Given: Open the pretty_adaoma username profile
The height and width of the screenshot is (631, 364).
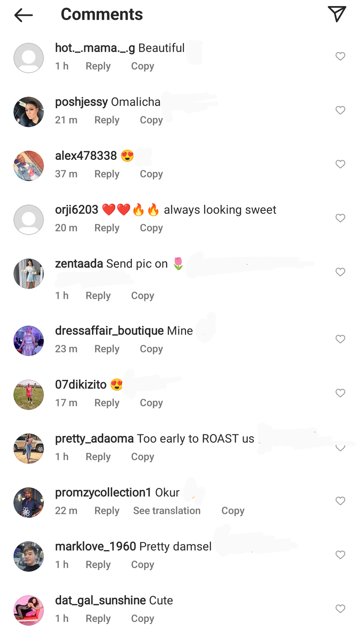Looking at the screenshot, I should 94,438.
